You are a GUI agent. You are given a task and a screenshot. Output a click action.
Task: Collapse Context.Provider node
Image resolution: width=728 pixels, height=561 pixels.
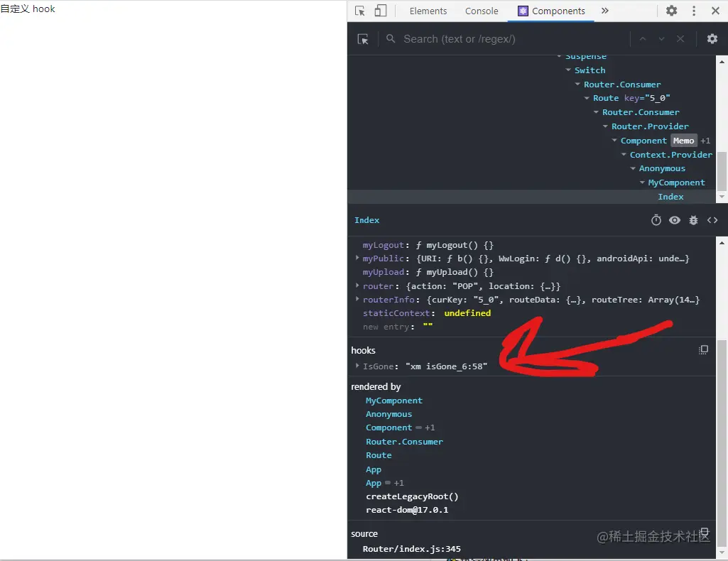click(x=624, y=155)
